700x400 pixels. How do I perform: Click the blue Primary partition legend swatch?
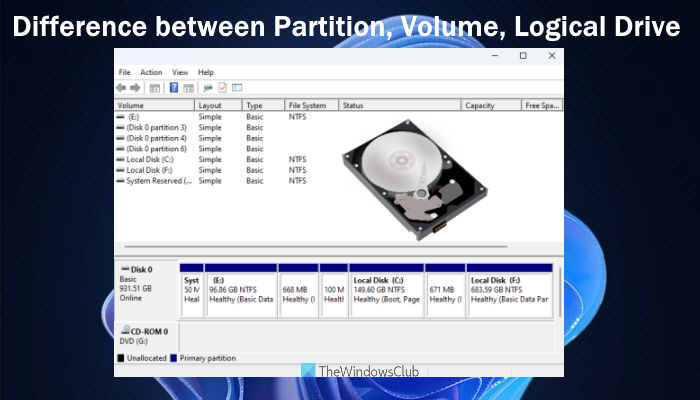(174, 358)
